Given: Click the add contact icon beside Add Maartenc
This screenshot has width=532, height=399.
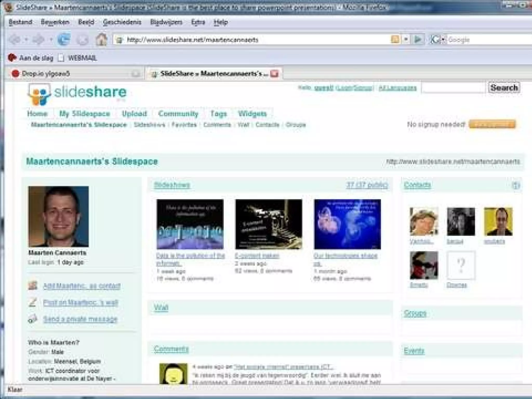Looking at the screenshot, I should coord(33,286).
